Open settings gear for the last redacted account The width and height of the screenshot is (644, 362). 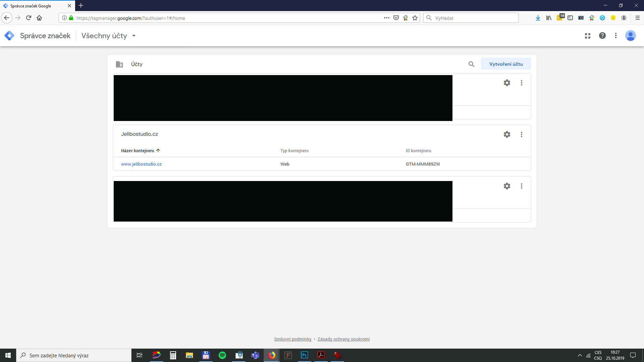tap(507, 186)
